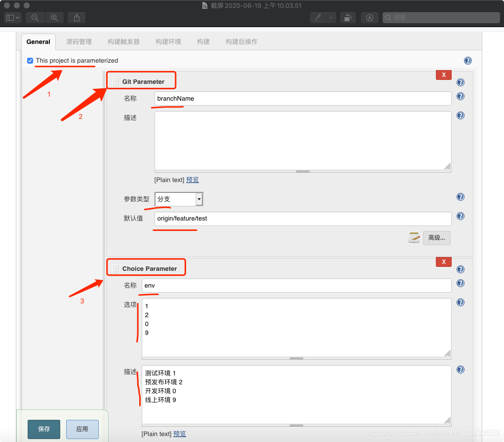Screen dimensions: 504x442
Task: Click the 保存 save button
Action: point(44,429)
